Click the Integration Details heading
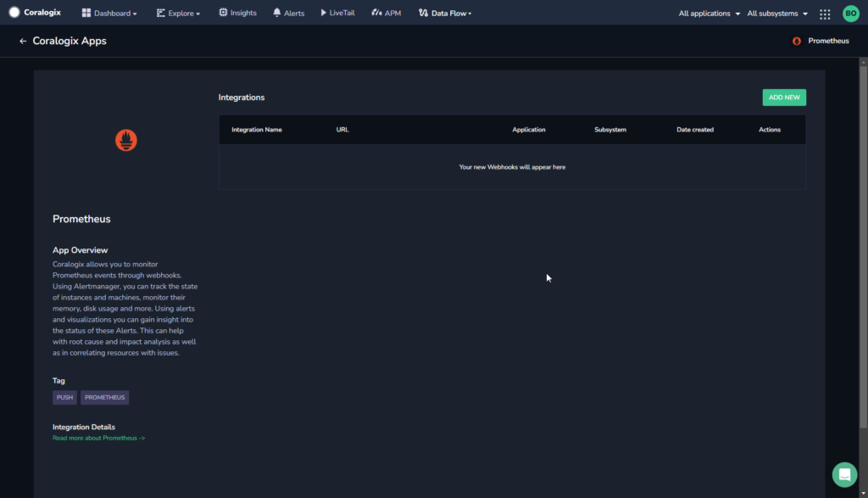 [84, 427]
